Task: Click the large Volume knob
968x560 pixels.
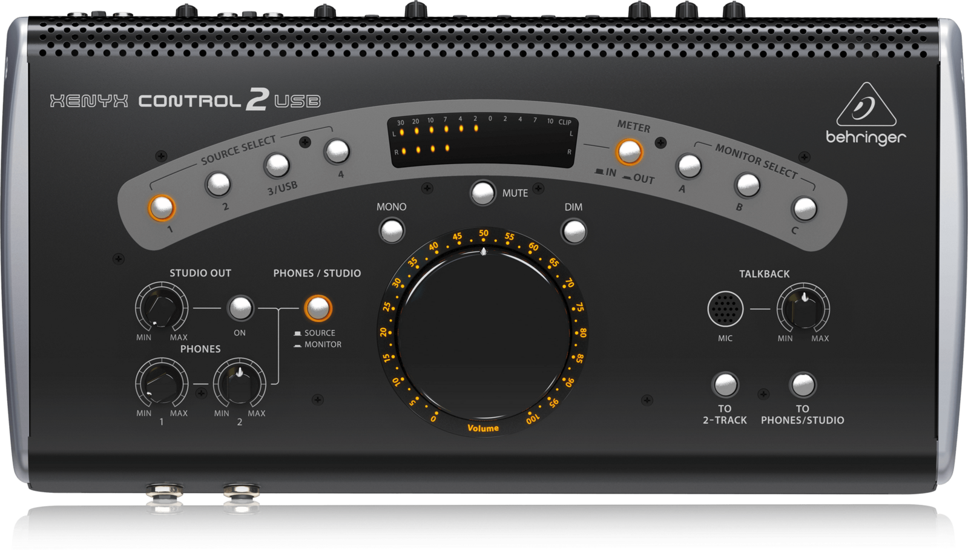Action: (x=483, y=332)
